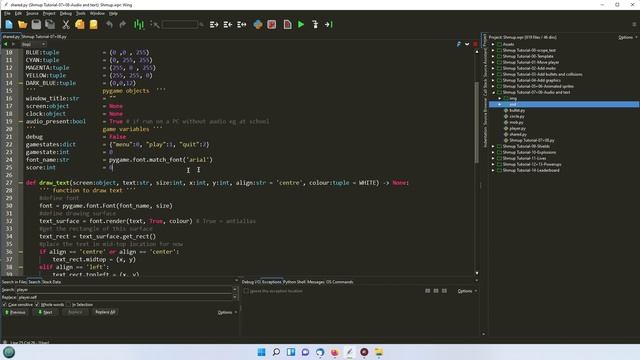Expand Shmup Tutorial-14-Leaderboard folder
Image resolution: width=640 pixels, height=360 pixels.
pyautogui.click(x=493, y=170)
